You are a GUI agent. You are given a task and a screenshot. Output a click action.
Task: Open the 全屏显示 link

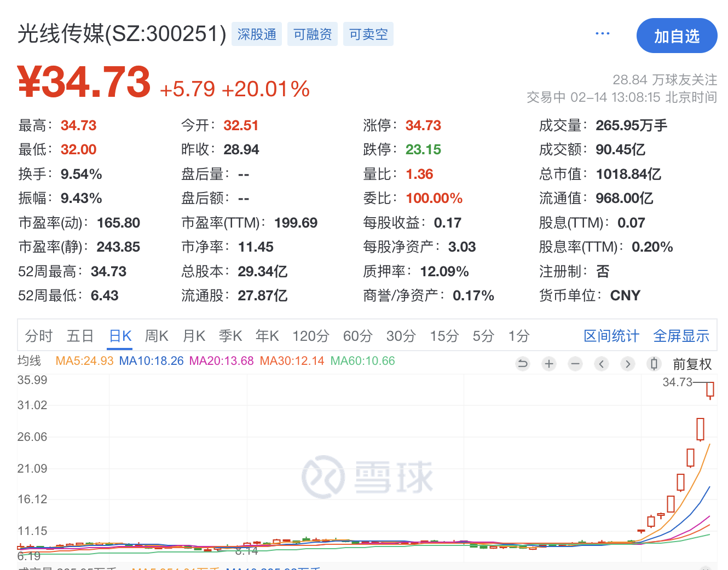(681, 336)
